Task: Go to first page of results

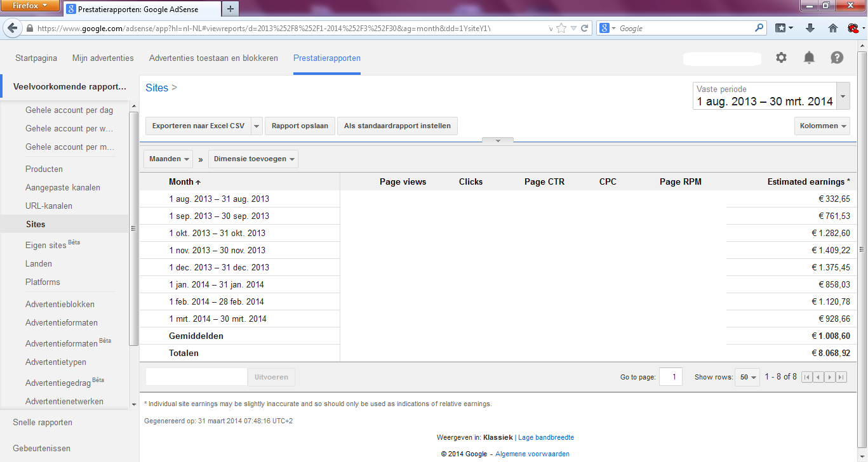Action: [x=807, y=377]
